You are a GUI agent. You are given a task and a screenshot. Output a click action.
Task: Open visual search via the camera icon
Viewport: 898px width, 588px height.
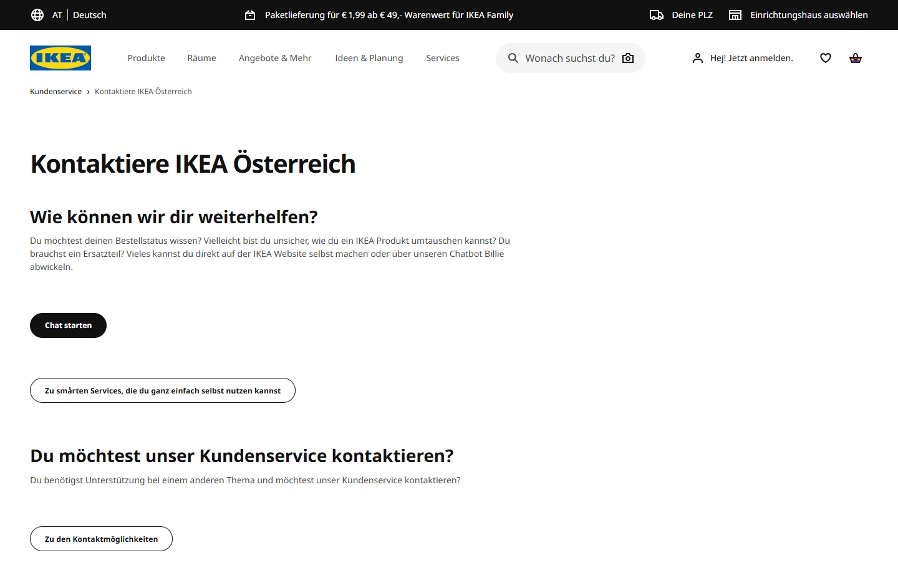[628, 58]
